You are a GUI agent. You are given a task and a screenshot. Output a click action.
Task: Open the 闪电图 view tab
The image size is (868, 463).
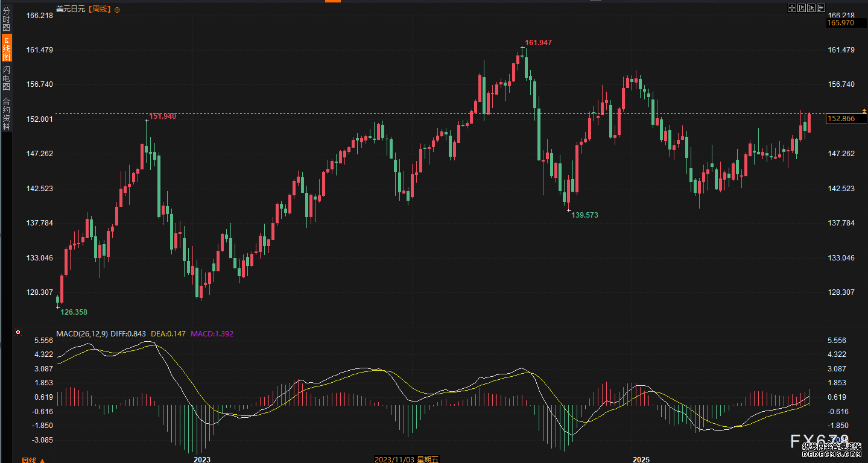pyautogui.click(x=6, y=78)
